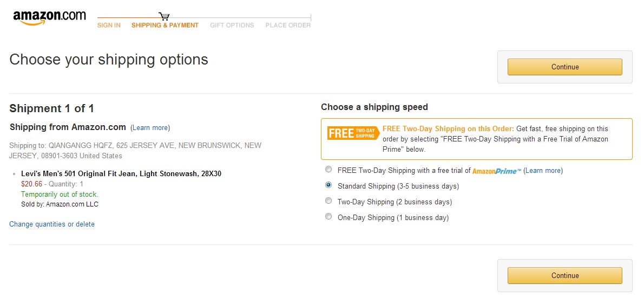Click Change quantities or delete link
Viewport: 644px width, 297px height.
(x=52, y=224)
